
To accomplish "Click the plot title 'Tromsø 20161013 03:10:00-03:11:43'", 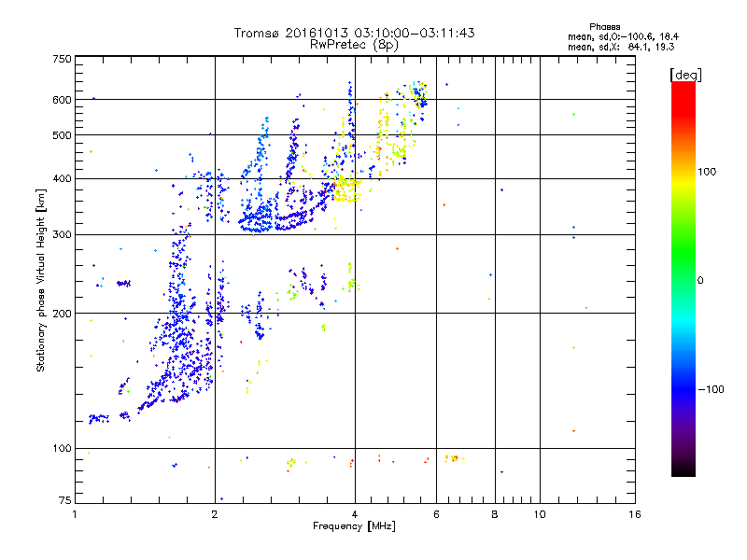I will (x=354, y=33).
